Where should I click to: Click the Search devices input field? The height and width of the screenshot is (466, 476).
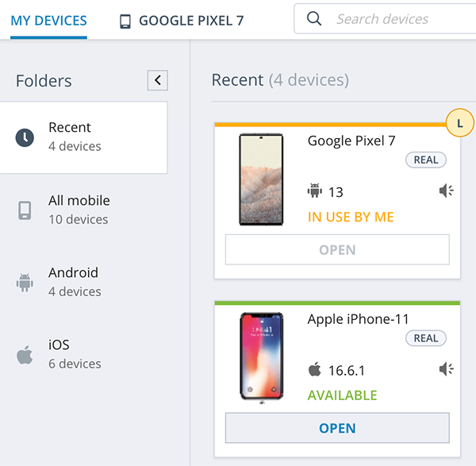pos(385,19)
